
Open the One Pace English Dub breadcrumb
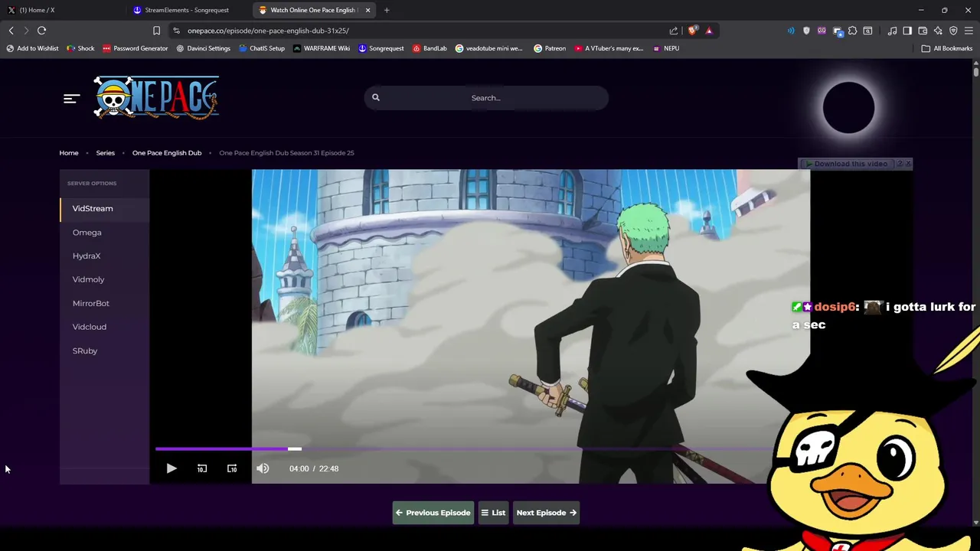tap(167, 152)
